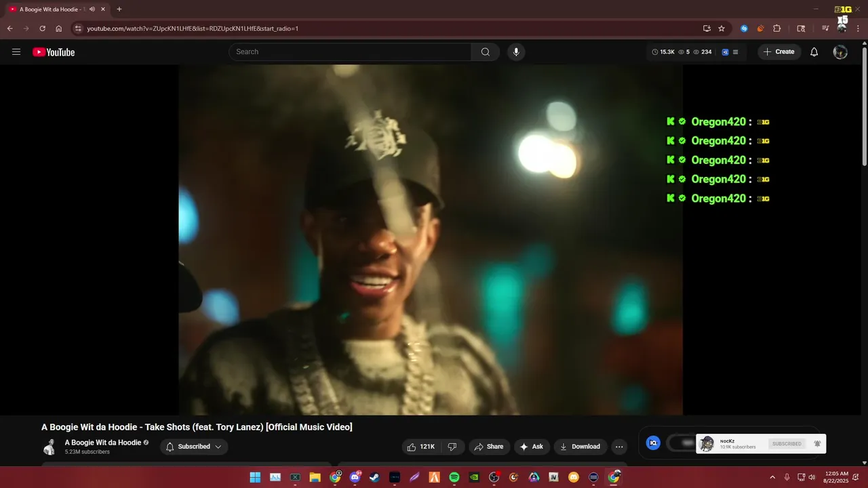Click the A Boogie channel avatar
This screenshot has width=868, height=488.
click(x=50, y=447)
